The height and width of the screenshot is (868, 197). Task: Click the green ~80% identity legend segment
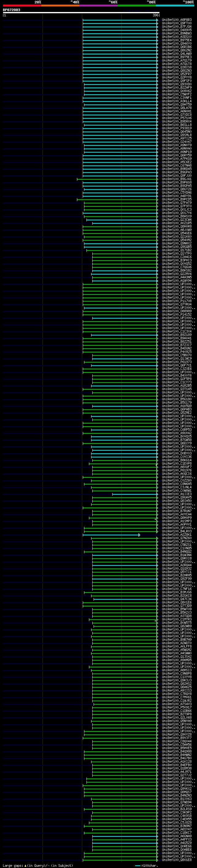(x=137, y=6)
